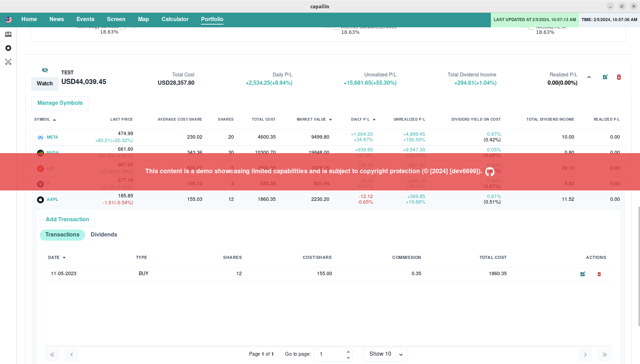Open the star favorites sidebar icon
The height and width of the screenshot is (364, 640).
tap(8, 48)
